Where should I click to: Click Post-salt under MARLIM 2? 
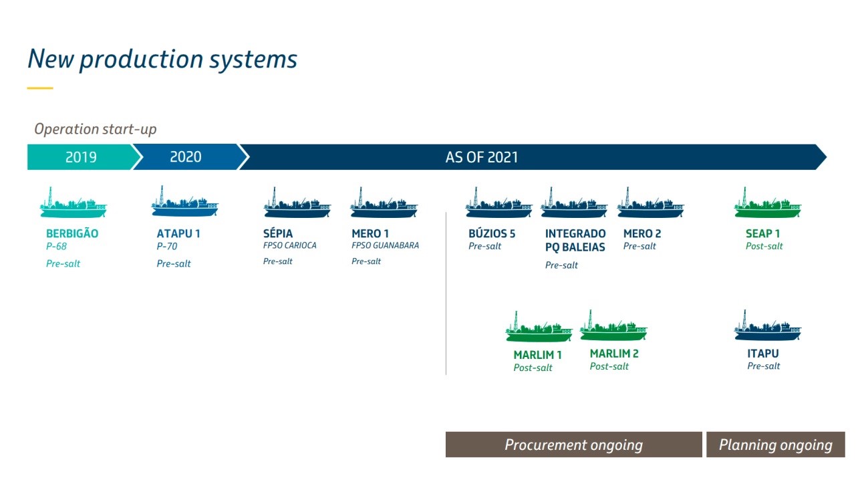point(609,366)
